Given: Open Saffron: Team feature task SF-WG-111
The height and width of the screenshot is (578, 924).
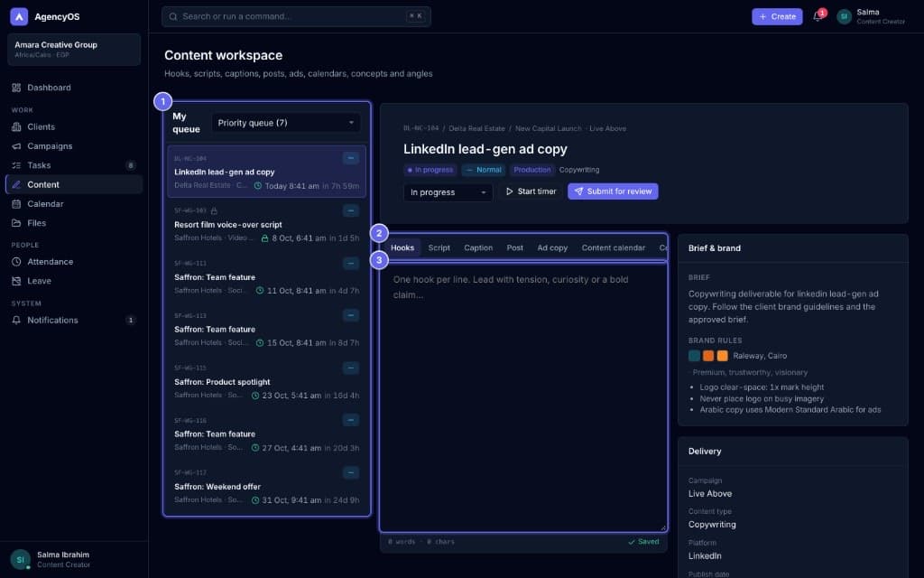Looking at the screenshot, I should 266,276.
